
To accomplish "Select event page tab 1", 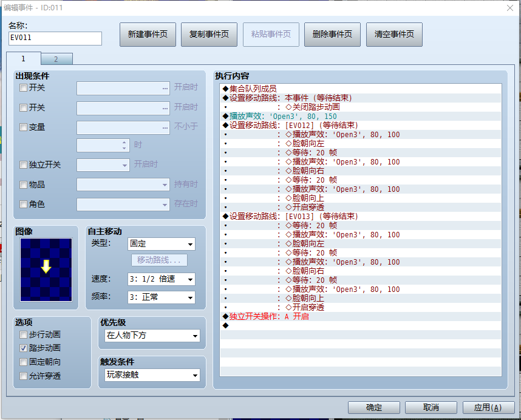I will (x=23, y=58).
